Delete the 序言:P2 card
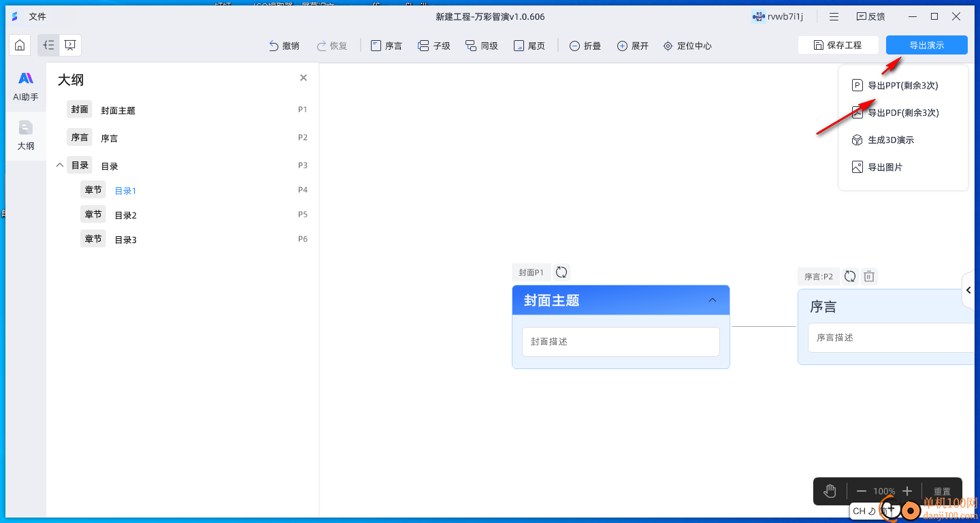The height and width of the screenshot is (523, 980). tap(869, 276)
